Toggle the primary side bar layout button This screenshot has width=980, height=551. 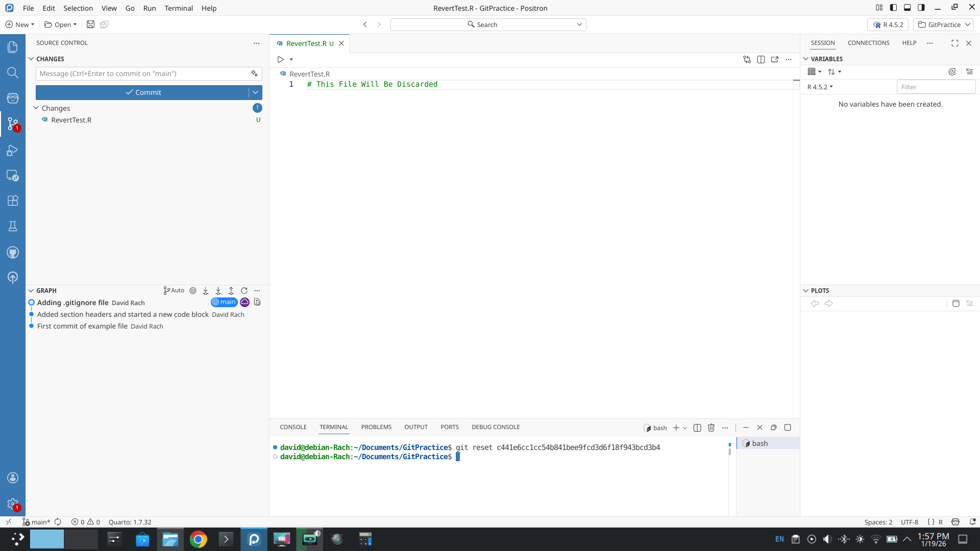pos(893,8)
